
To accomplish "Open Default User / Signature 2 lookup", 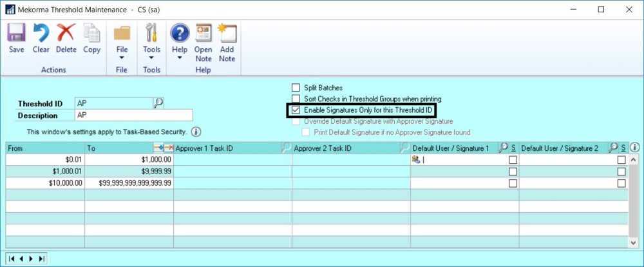I will (613, 148).
